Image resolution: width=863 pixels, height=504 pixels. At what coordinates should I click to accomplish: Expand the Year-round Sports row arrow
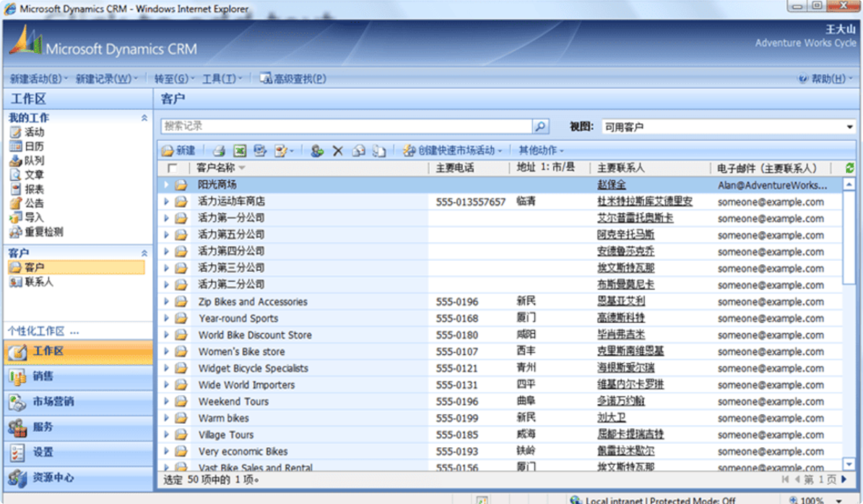pyautogui.click(x=166, y=318)
